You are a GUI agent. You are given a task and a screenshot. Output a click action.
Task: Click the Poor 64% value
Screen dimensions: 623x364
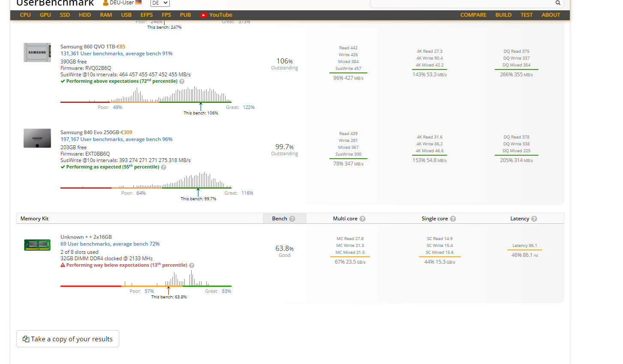141,193
